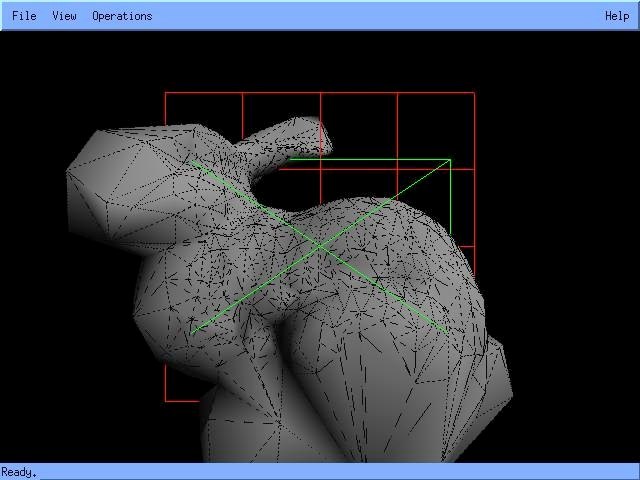
Task: Open the Help menu
Action: point(617,16)
